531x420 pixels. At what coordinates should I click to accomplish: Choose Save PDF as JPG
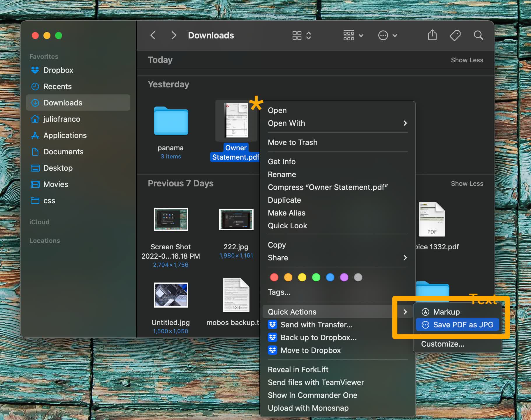pyautogui.click(x=463, y=325)
